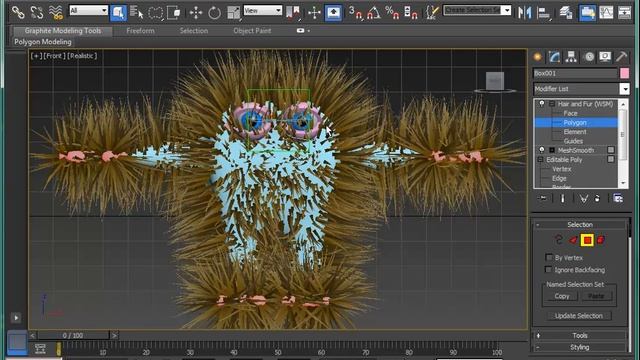This screenshot has width=640, height=360.
Task: Click the Update Selection button
Action: [579, 316]
